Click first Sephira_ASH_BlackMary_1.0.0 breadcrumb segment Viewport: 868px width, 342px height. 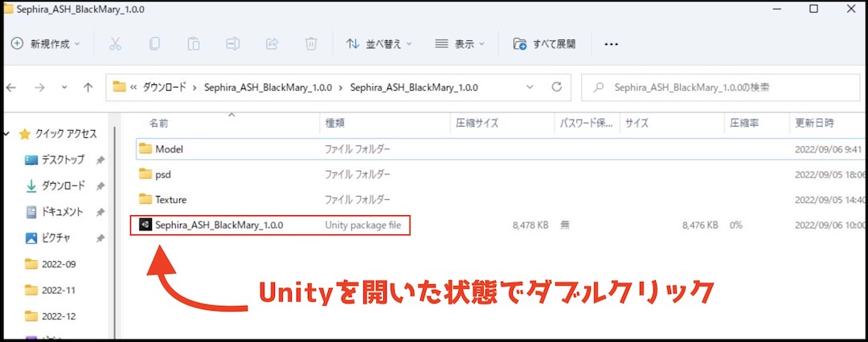click(x=268, y=88)
